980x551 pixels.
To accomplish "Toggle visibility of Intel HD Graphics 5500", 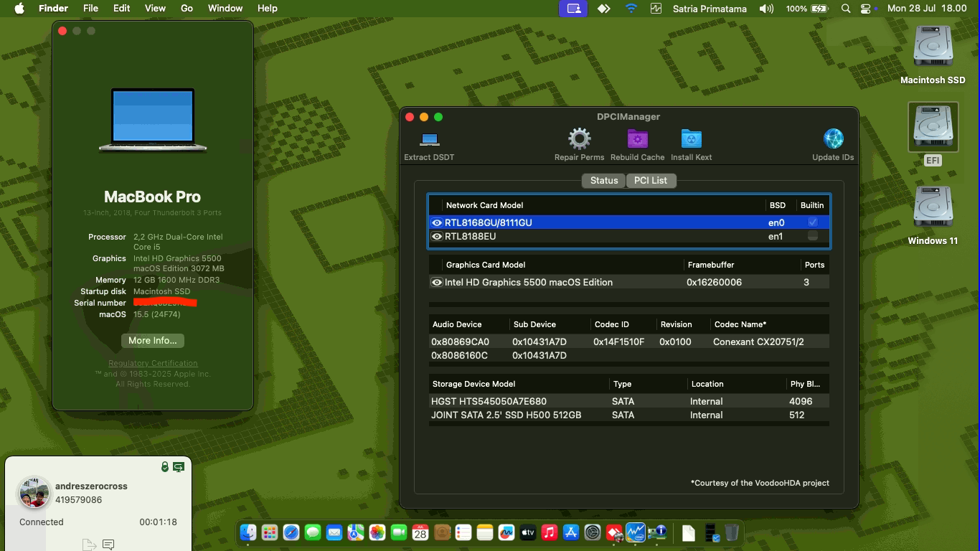I will [437, 282].
